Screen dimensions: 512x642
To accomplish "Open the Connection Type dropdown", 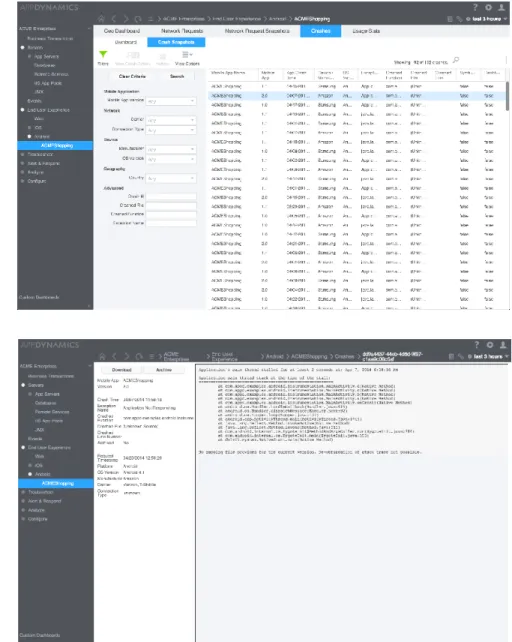I will pos(171,130).
